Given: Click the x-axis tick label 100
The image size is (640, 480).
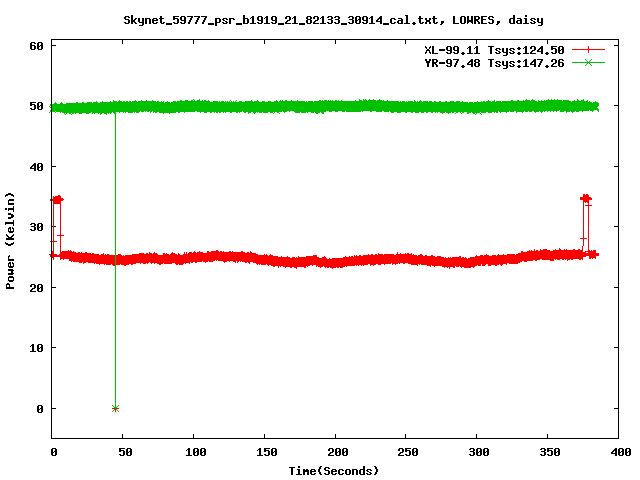Looking at the screenshot, I should pos(196,452).
